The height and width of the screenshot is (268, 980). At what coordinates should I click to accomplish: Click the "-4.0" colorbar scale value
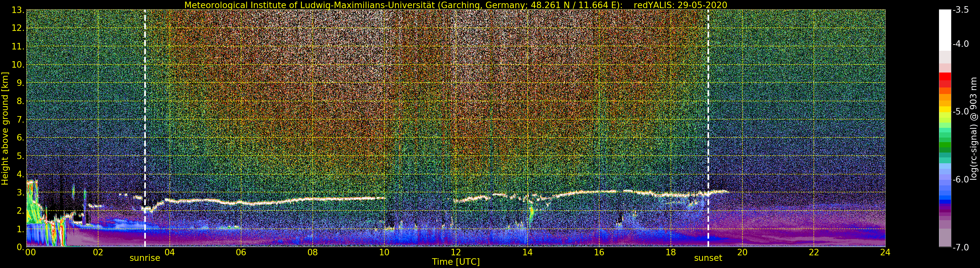click(960, 44)
